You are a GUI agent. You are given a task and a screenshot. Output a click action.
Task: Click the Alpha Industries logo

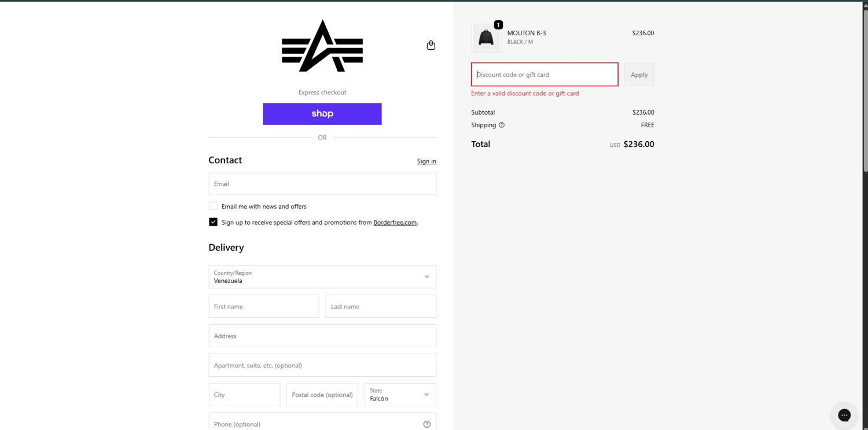point(322,46)
